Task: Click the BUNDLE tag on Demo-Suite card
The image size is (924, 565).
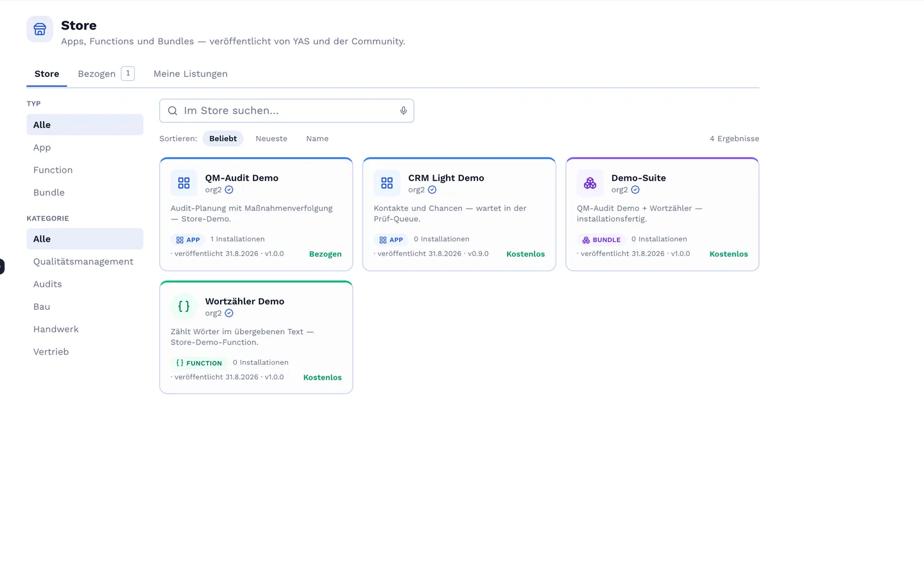Action: point(601,240)
